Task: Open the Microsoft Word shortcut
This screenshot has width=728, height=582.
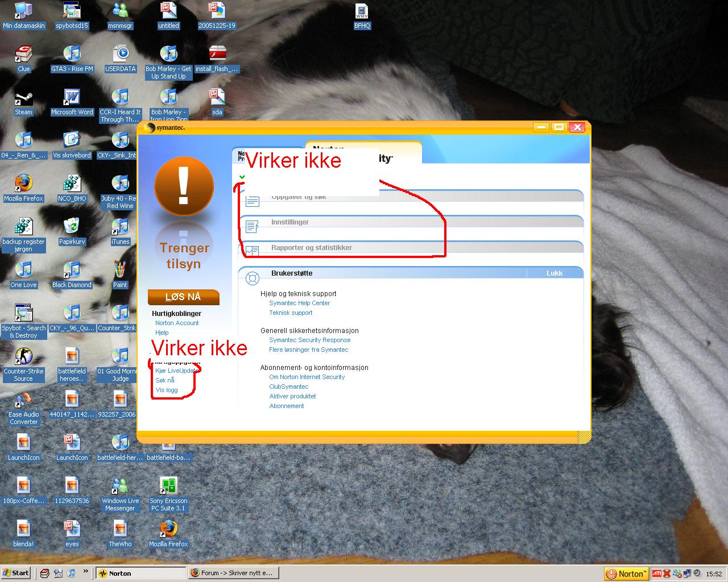Action: coord(72,103)
